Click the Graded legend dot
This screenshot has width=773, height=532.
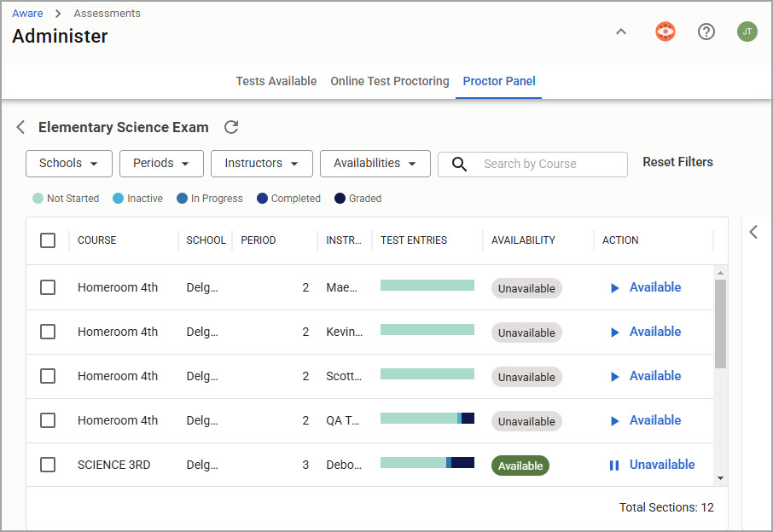(340, 199)
